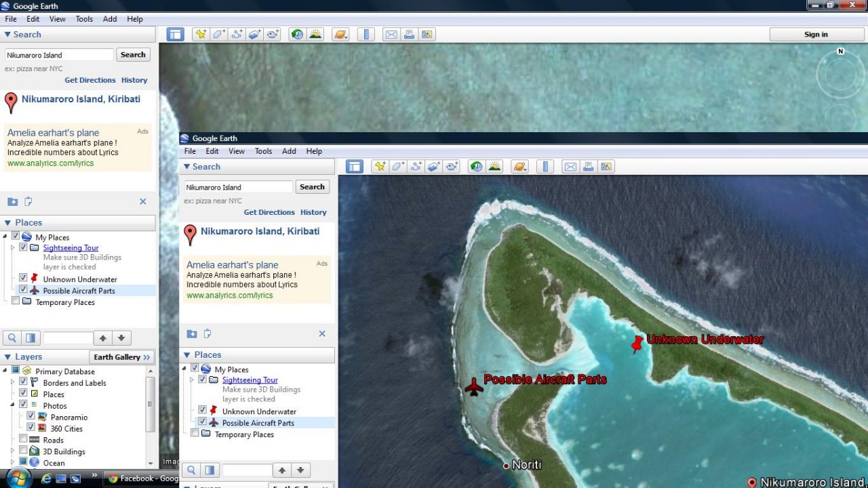Show ruler tool in front window toolbar
Image resolution: width=868 pixels, height=488 pixels.
[545, 167]
